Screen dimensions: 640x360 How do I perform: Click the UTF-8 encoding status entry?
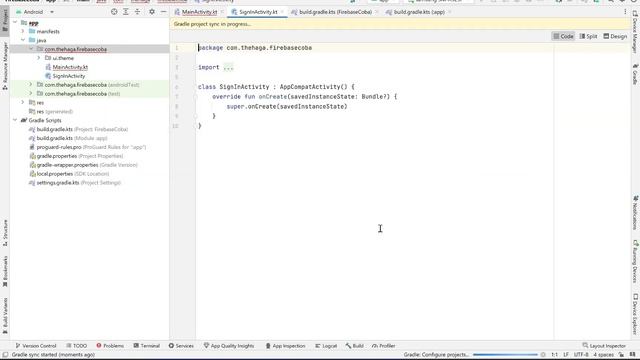tap(581, 355)
